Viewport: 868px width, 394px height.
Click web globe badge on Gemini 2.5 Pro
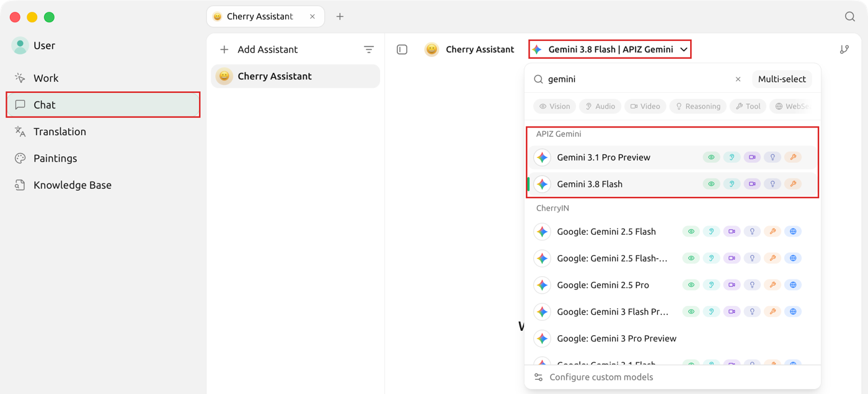tap(793, 285)
